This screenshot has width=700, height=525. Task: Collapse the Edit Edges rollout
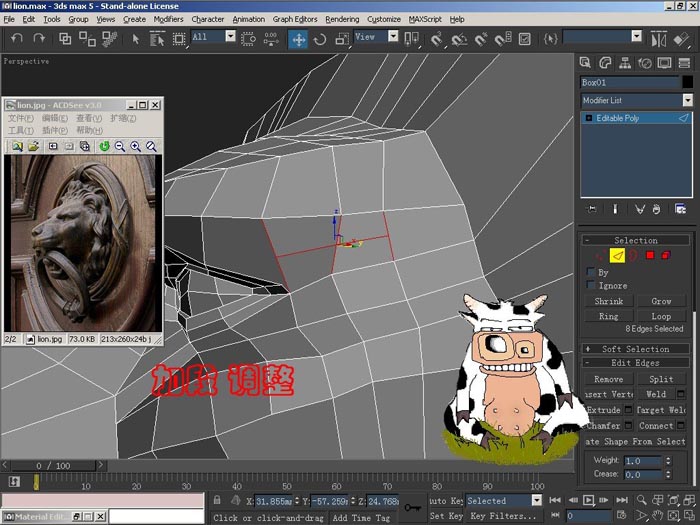click(636, 362)
